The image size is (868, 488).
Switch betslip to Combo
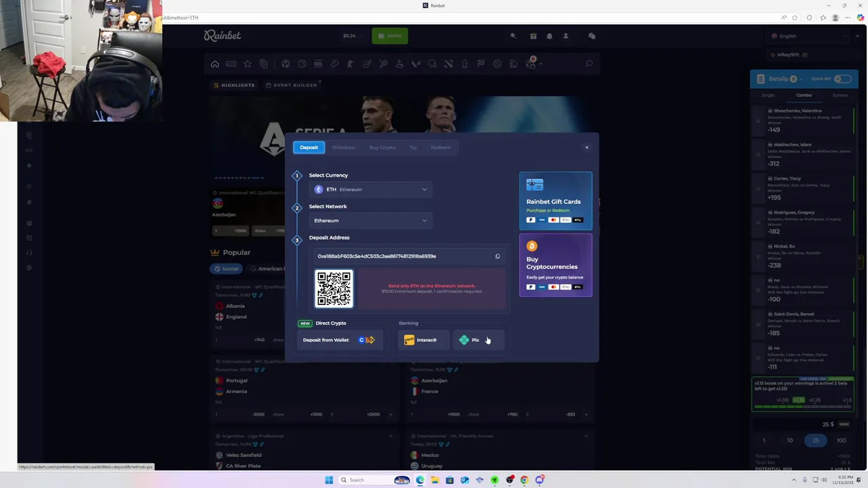tap(804, 96)
